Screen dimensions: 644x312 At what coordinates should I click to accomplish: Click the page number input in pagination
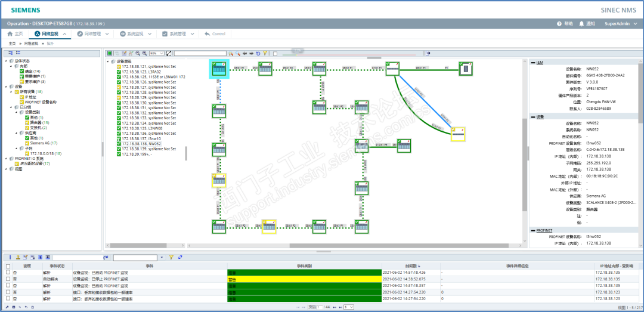tap(320, 307)
